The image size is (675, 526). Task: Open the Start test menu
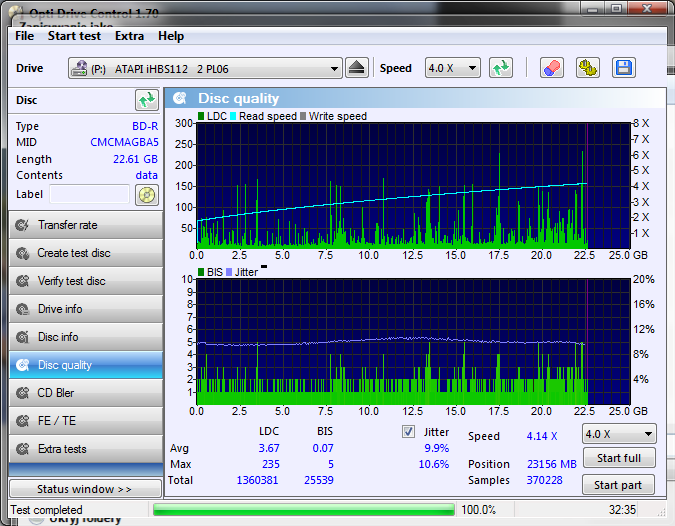point(74,36)
